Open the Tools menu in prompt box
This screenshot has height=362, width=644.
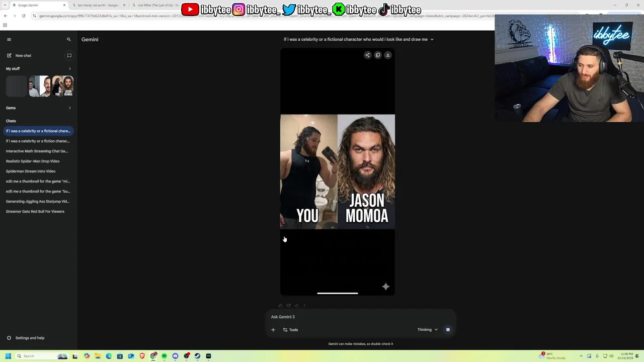290,330
